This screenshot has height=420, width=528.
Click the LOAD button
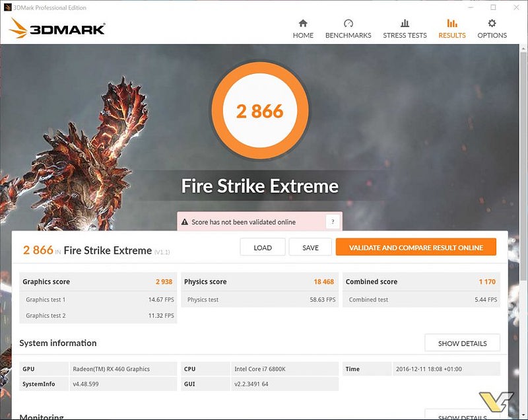point(263,247)
